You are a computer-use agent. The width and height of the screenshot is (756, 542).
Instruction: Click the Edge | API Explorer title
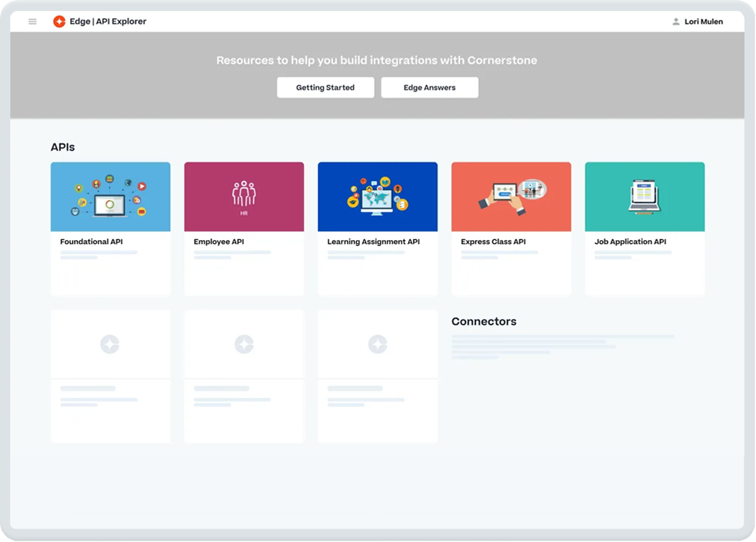coord(108,21)
